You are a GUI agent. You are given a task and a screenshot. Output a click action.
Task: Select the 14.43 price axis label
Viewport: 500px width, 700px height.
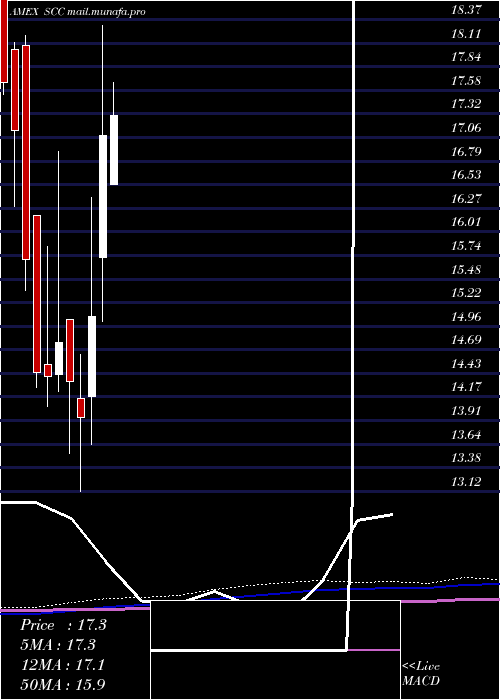pos(466,363)
